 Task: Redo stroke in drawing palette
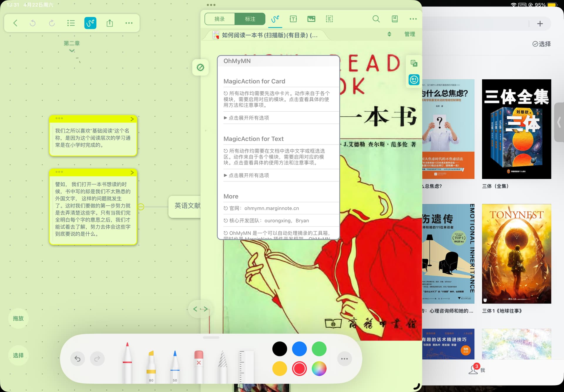tap(97, 359)
